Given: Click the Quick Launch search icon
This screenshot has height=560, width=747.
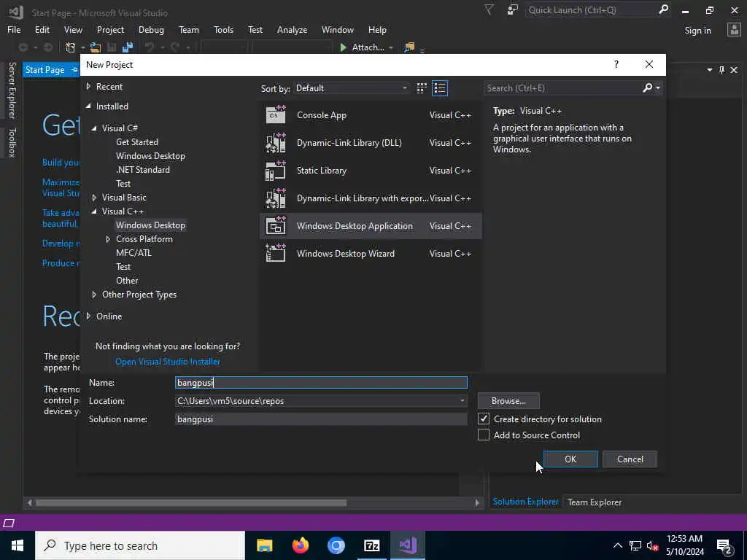Looking at the screenshot, I should pyautogui.click(x=663, y=9).
